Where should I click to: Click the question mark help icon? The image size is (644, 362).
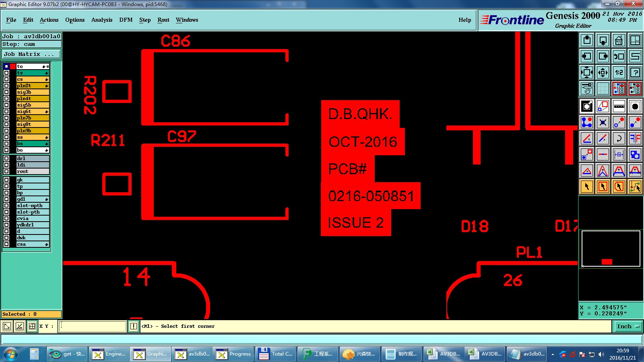635,72
